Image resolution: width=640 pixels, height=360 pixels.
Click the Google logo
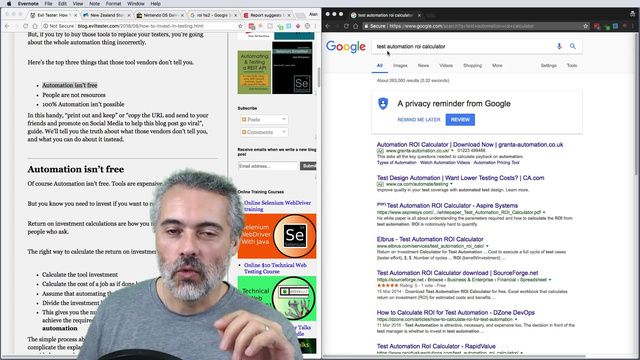click(346, 47)
